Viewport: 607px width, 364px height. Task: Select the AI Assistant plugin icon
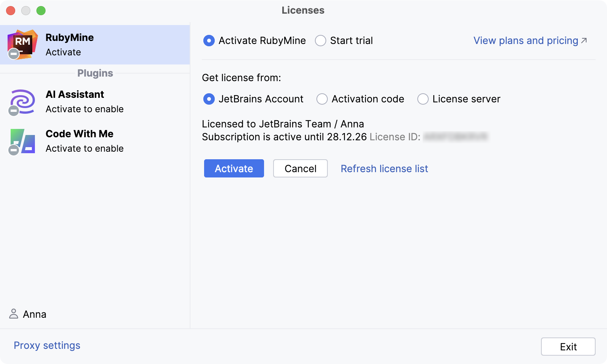coord(22,101)
